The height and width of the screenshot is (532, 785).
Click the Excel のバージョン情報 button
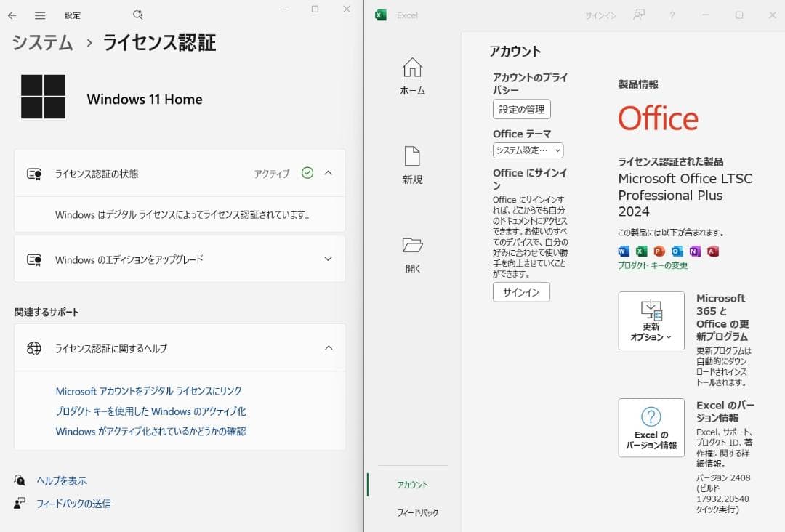(x=651, y=427)
